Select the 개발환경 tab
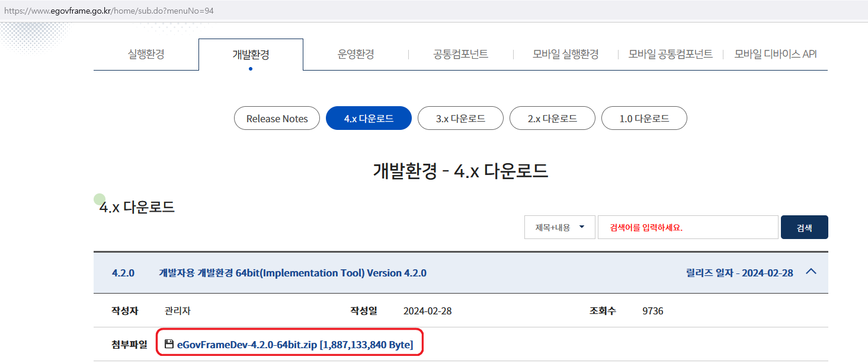The image size is (868, 363). (x=251, y=55)
